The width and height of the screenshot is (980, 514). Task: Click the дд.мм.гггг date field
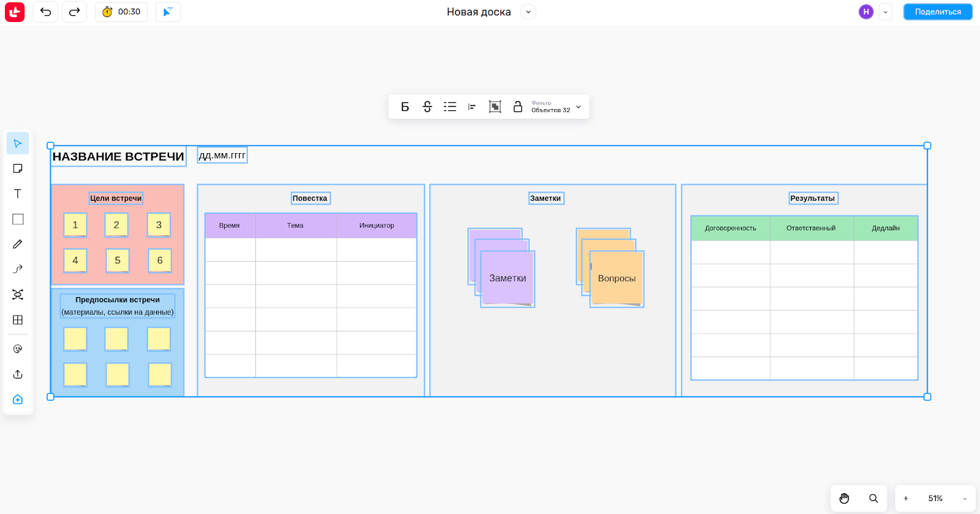point(222,156)
